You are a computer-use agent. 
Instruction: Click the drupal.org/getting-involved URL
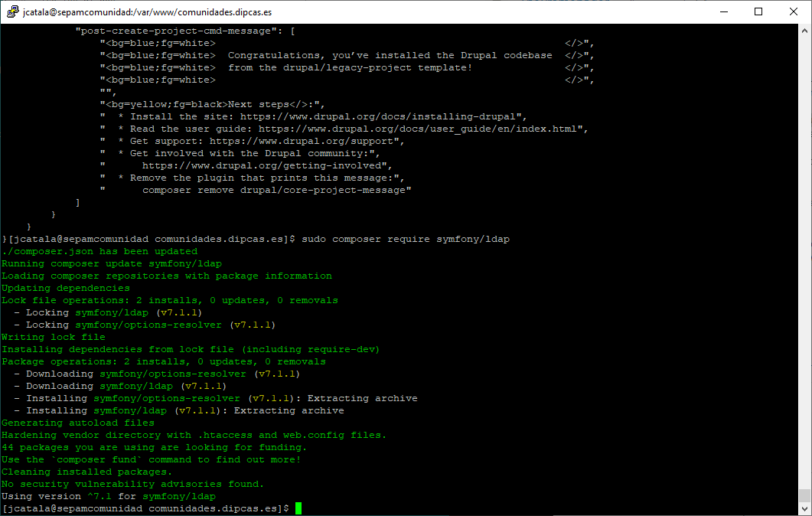pyautogui.click(x=262, y=165)
